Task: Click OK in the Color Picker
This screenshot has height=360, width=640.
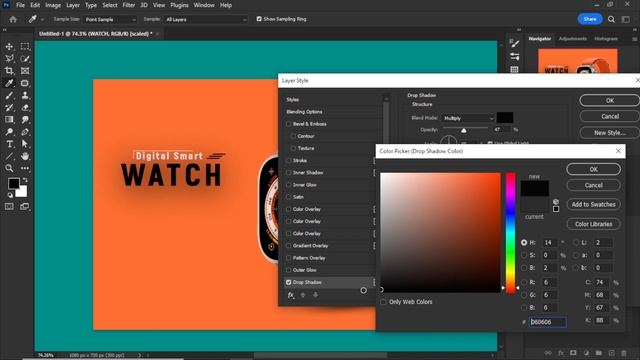Action: [x=593, y=169]
